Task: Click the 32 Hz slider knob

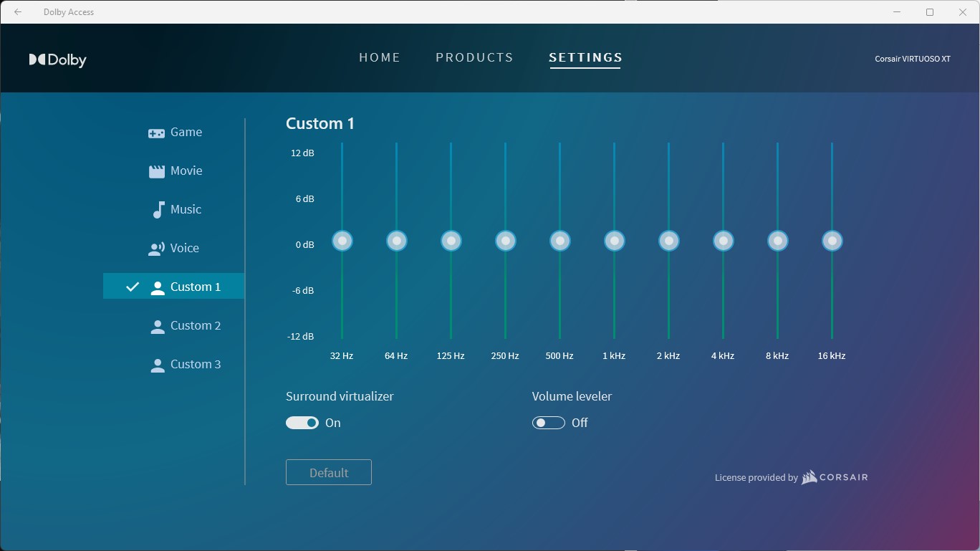Action: pyautogui.click(x=342, y=241)
